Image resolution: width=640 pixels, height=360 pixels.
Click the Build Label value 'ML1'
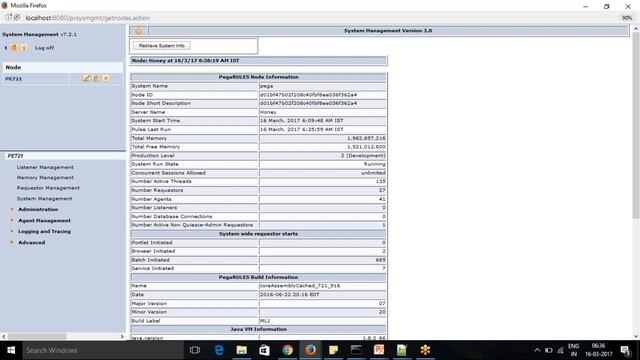(x=265, y=321)
